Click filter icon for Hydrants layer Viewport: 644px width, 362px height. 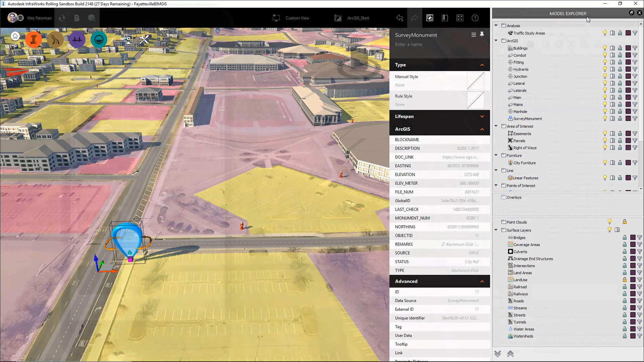(635, 69)
